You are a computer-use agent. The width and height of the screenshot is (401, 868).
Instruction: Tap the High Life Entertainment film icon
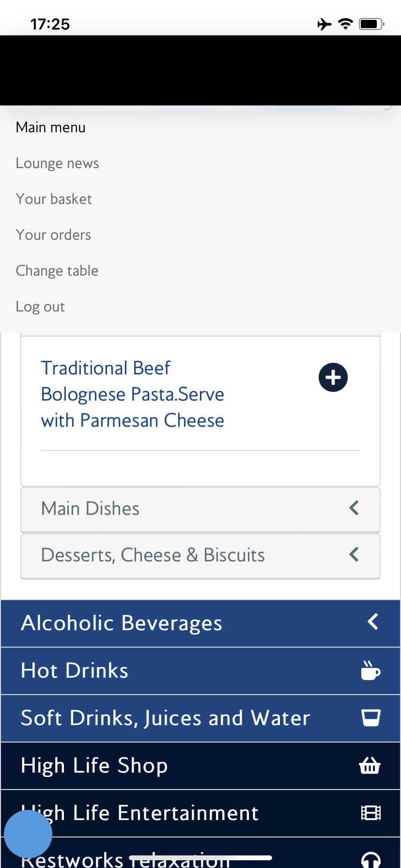[x=371, y=813]
